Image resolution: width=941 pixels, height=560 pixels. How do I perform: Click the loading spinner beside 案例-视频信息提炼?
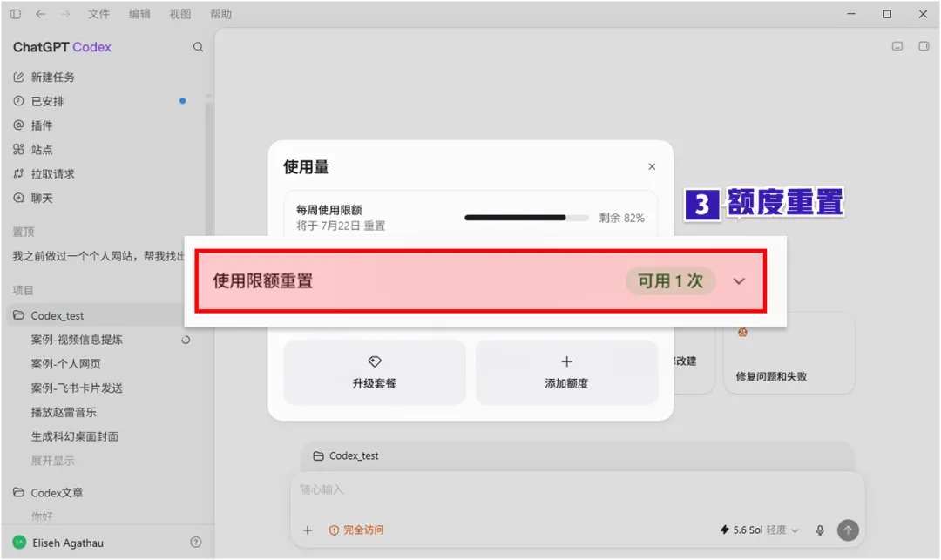point(186,340)
